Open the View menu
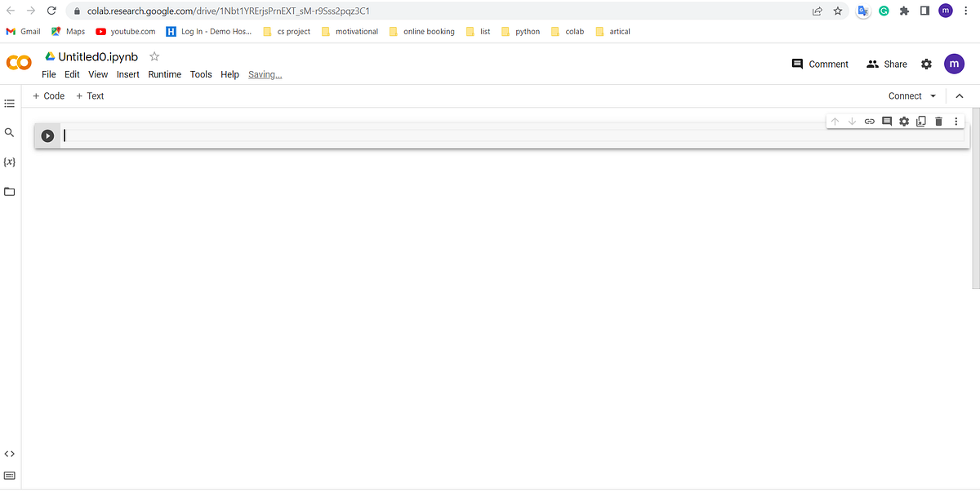The image size is (980, 492). pyautogui.click(x=98, y=74)
